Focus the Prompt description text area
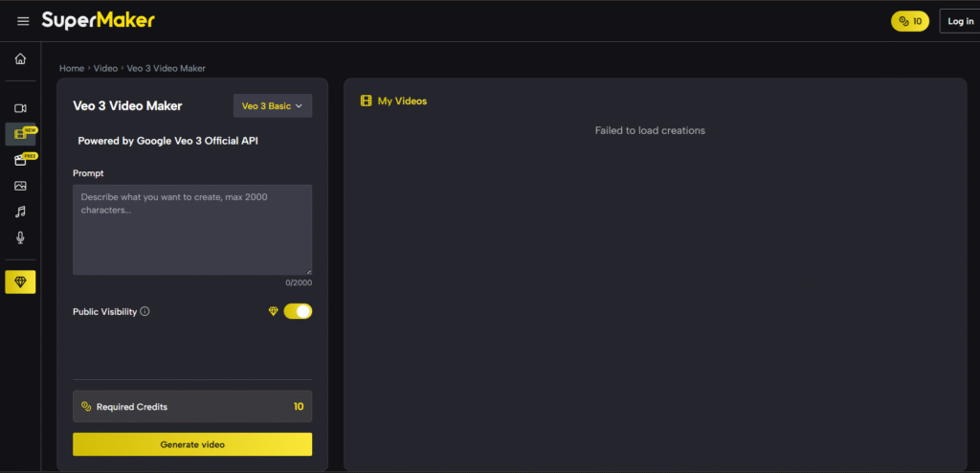This screenshot has height=473, width=980. point(192,230)
